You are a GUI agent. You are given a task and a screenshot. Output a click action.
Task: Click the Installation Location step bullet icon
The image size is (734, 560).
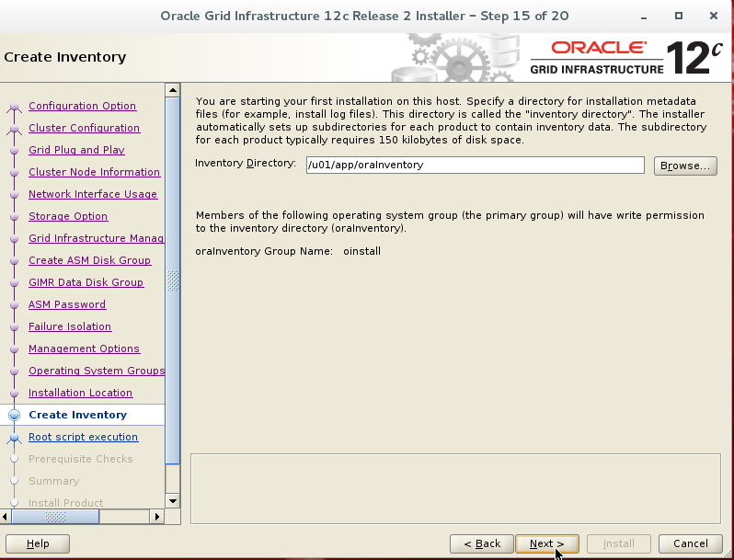point(14,394)
